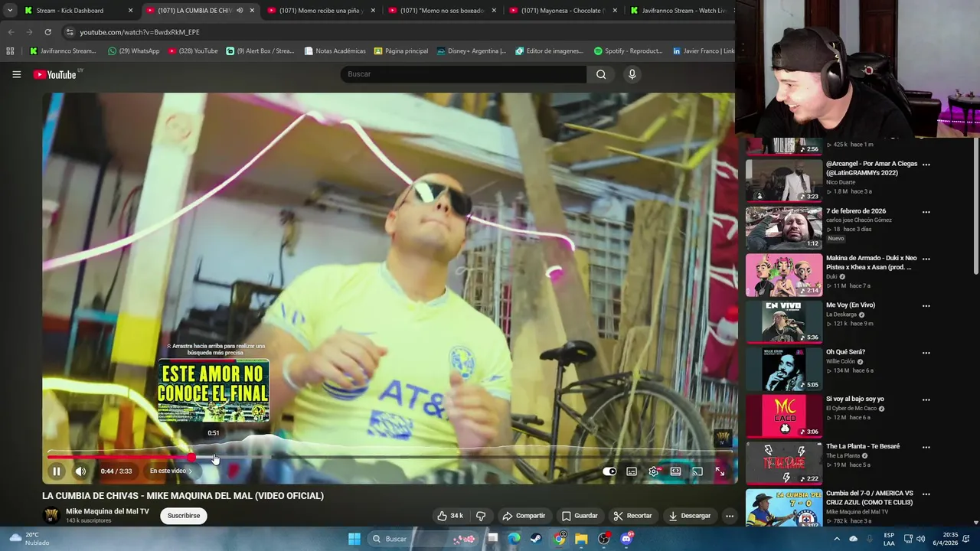Viewport: 980px width, 551px height.
Task: Go back with the browser back arrow
Action: (11, 32)
